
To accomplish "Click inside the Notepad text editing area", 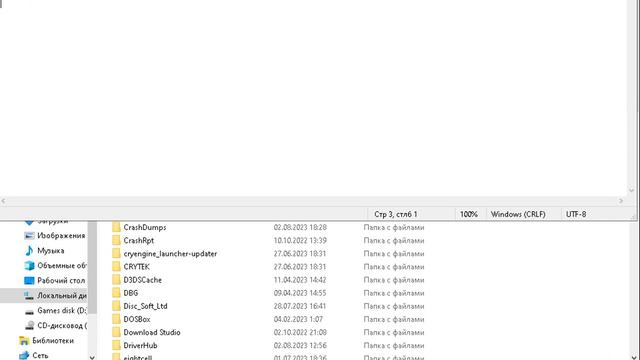I will click(313, 98).
